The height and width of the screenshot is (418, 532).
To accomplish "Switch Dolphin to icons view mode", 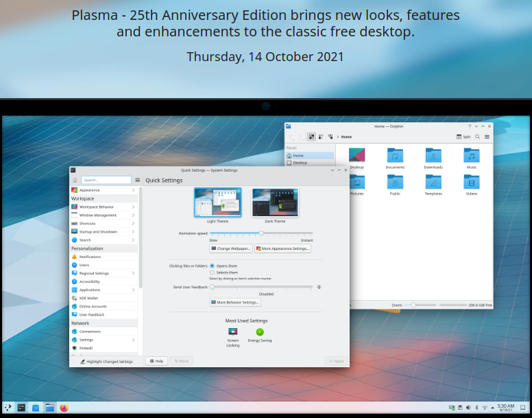I will [311, 137].
